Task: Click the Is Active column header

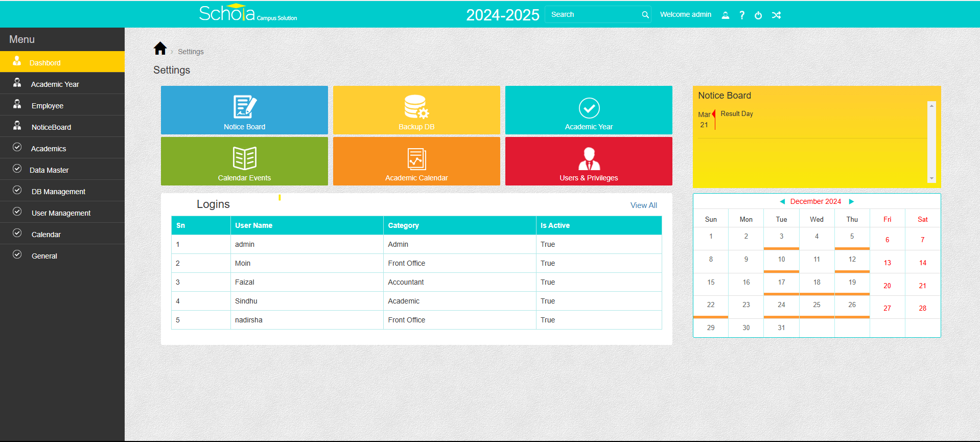Action: click(x=599, y=225)
